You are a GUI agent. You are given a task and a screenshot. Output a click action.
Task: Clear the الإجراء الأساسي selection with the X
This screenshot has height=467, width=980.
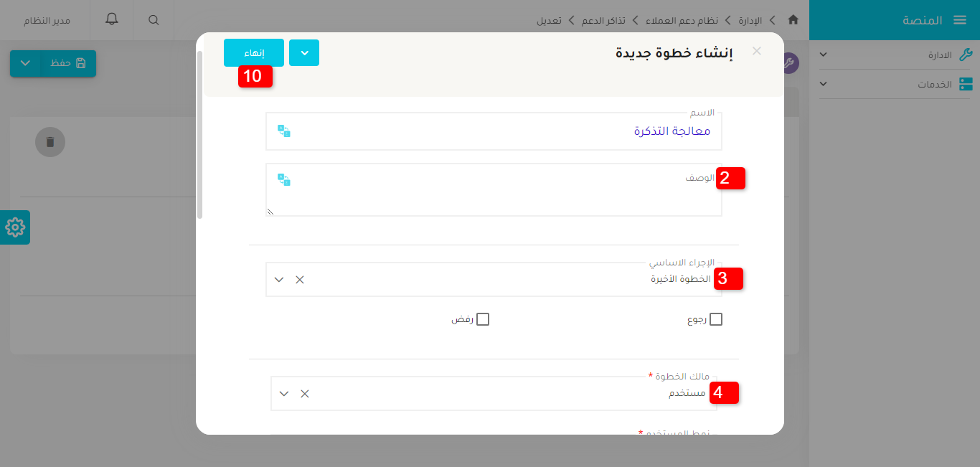(299, 280)
